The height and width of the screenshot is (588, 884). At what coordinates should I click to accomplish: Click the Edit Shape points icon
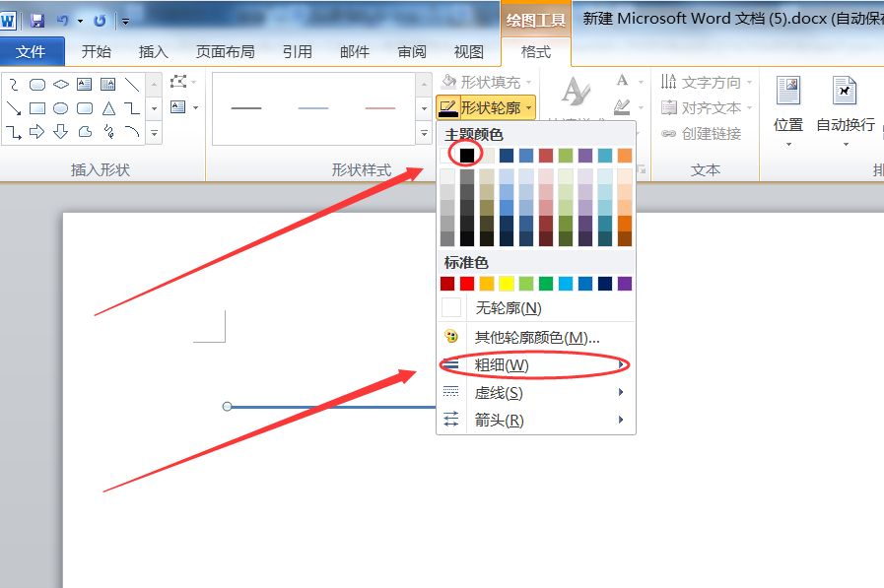point(178,83)
